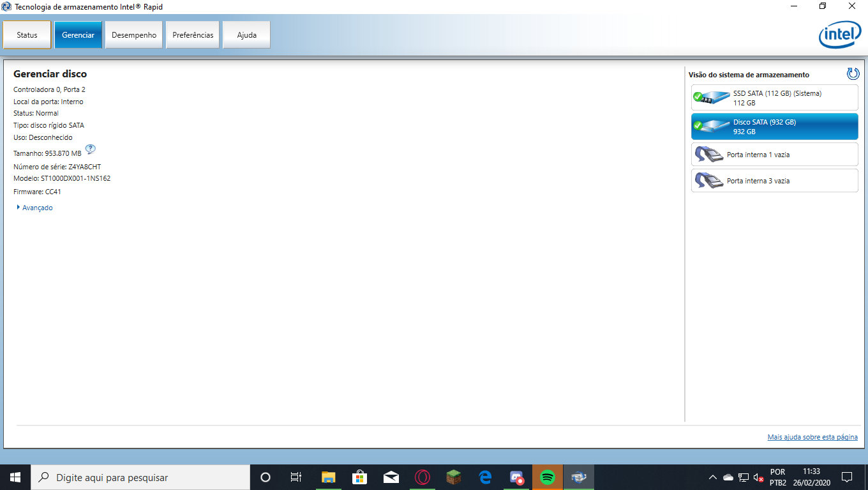Click the Local da porta: Interno text

tap(48, 102)
